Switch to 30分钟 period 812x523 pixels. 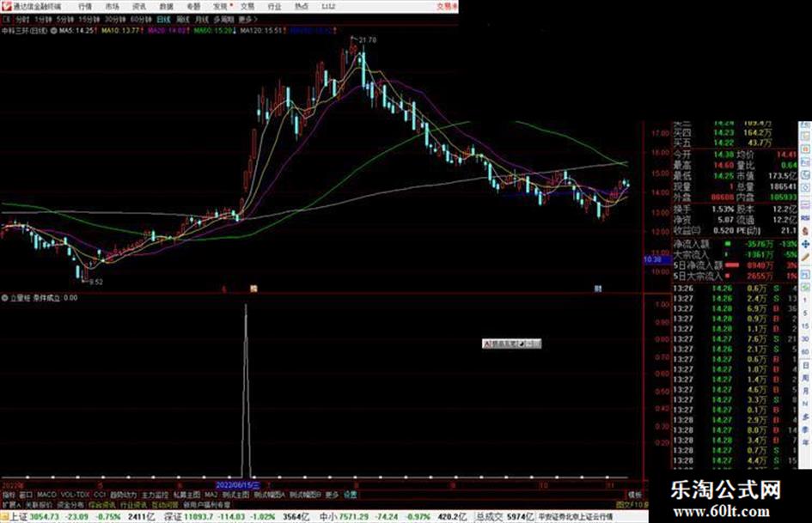pos(115,19)
